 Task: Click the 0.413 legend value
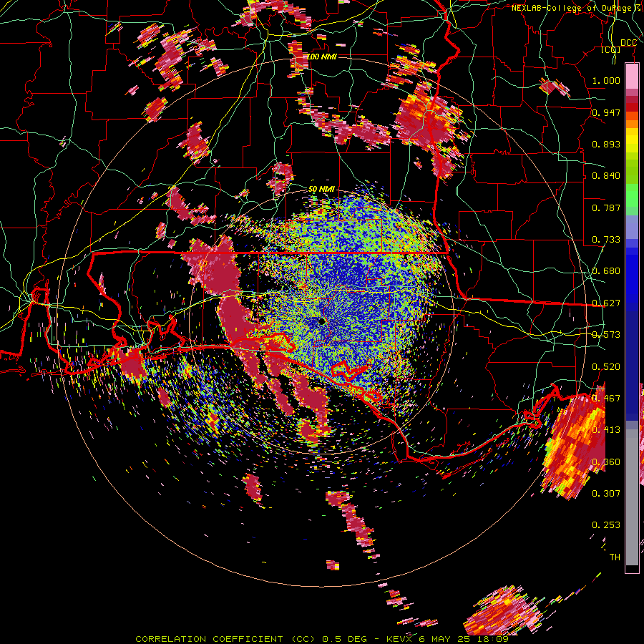(606, 430)
